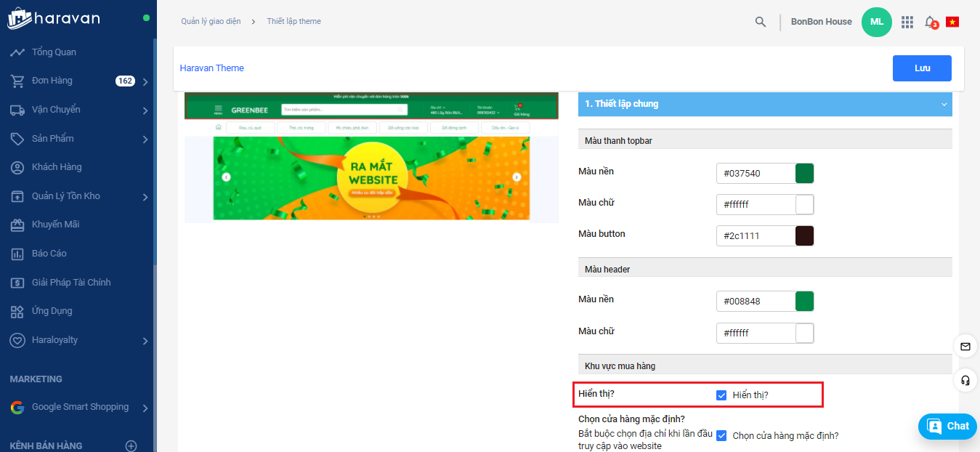
Task: Click the theme preview banner thumbnail
Action: (371, 157)
